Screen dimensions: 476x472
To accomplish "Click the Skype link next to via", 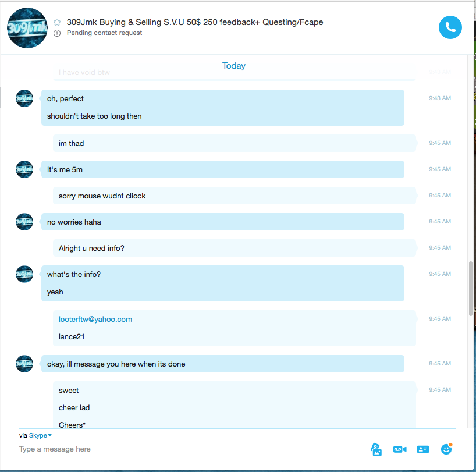I will (38, 435).
